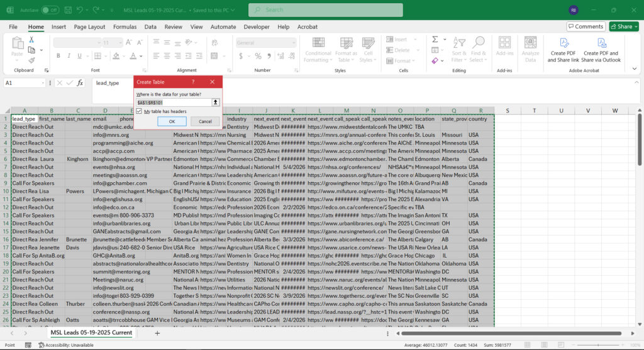Click the Copy icon

[x=31, y=50]
